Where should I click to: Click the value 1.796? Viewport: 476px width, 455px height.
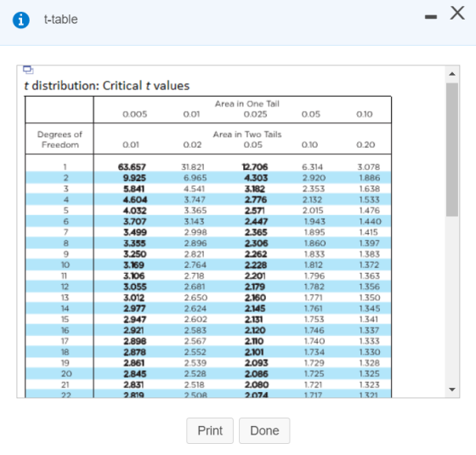pyautogui.click(x=314, y=276)
